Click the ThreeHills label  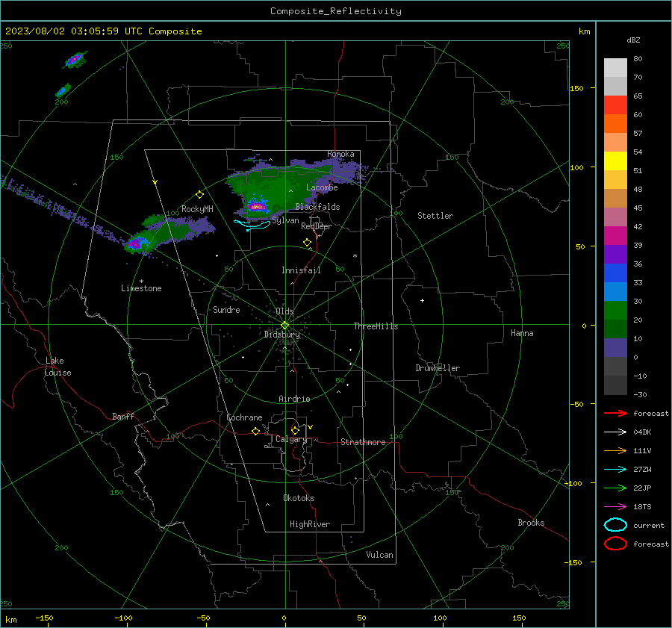(x=376, y=326)
